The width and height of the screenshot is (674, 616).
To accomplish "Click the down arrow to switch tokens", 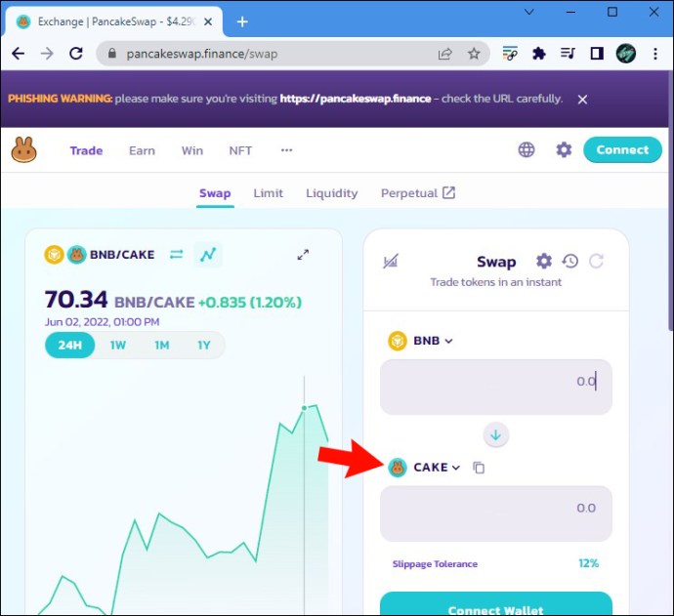I will click(x=495, y=435).
